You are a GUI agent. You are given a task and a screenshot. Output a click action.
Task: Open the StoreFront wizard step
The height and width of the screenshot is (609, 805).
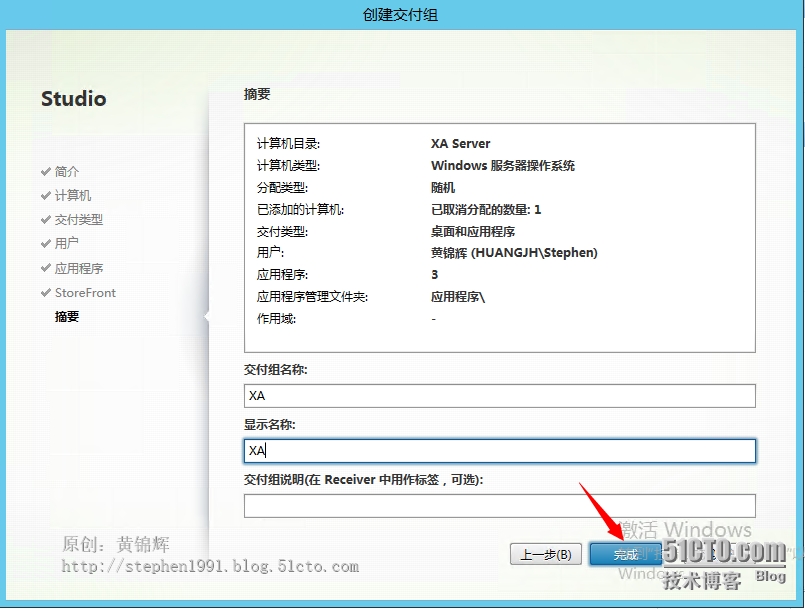click(x=85, y=293)
